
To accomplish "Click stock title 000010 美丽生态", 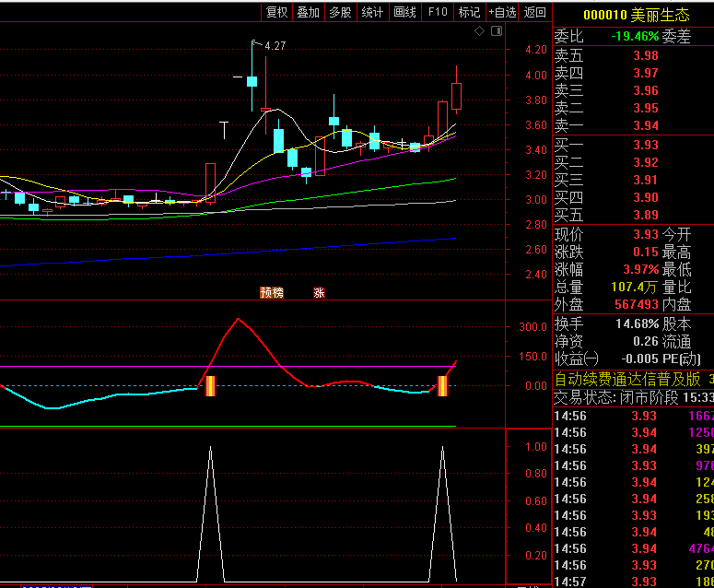I will tap(636, 15).
